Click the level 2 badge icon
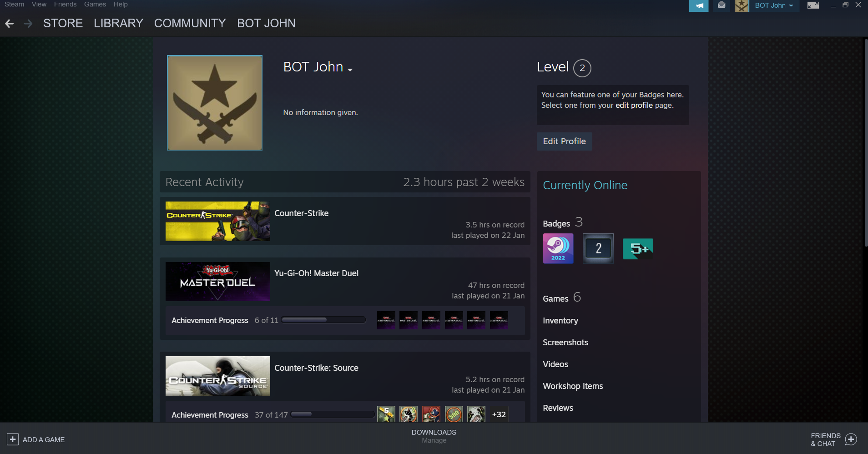868x454 pixels. [598, 248]
